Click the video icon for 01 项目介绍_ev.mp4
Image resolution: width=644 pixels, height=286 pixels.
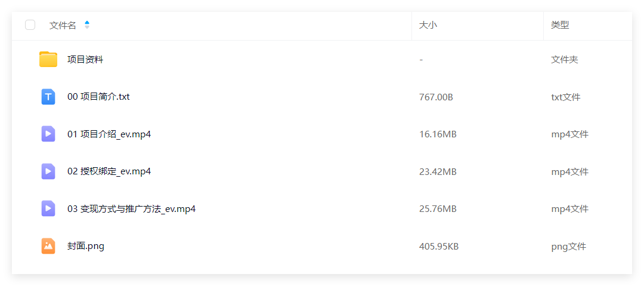(x=48, y=134)
